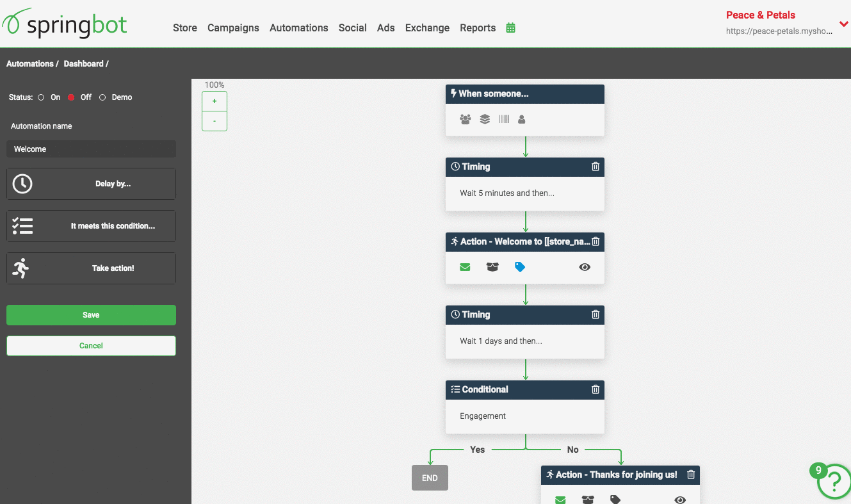The height and width of the screenshot is (504, 851).
Task: Open the Reports menu
Action: (478, 28)
